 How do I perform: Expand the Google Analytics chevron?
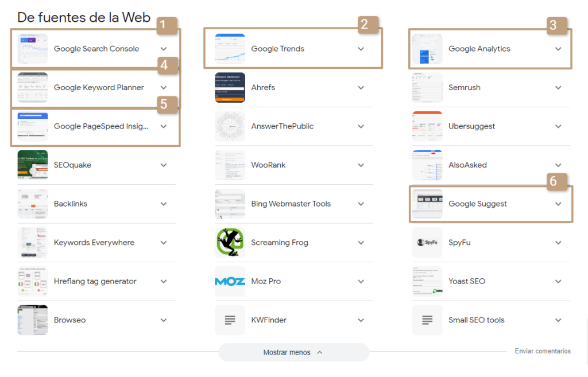(x=558, y=49)
